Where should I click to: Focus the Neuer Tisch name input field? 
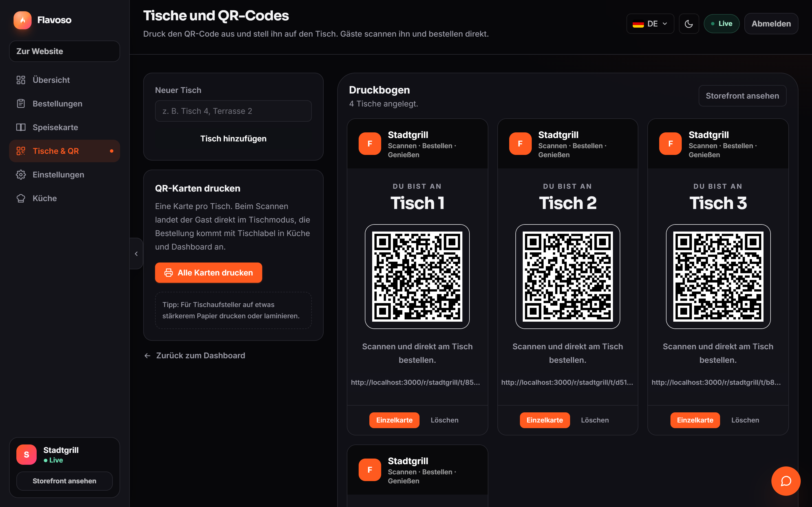pos(233,111)
